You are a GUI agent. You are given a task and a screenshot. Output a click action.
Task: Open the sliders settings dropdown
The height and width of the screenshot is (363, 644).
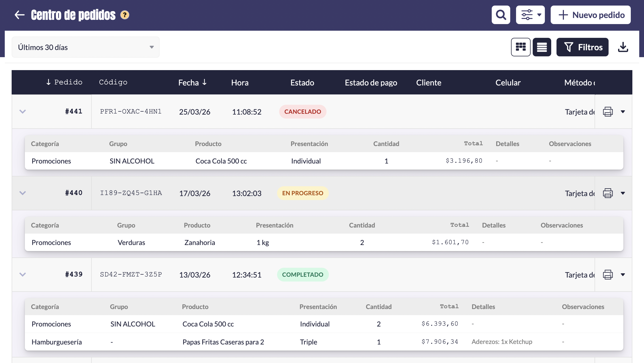tap(530, 15)
